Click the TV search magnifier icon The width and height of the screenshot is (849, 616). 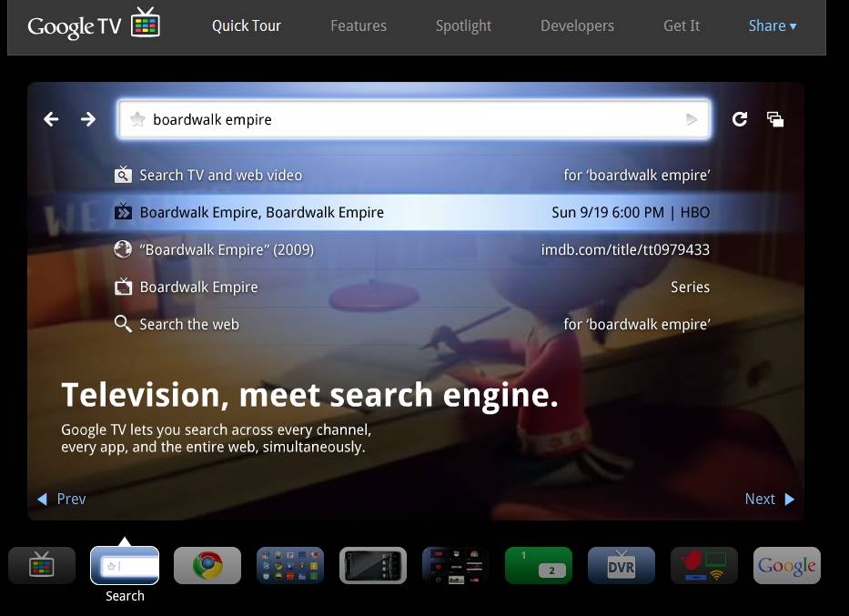point(123,175)
